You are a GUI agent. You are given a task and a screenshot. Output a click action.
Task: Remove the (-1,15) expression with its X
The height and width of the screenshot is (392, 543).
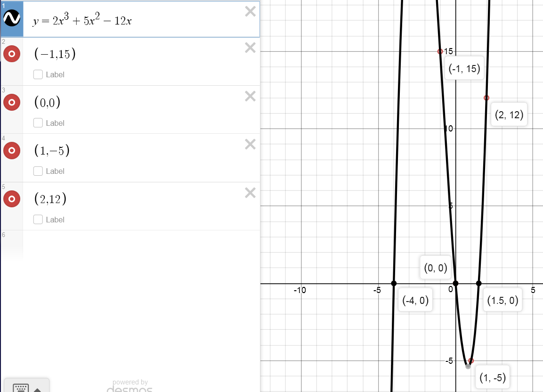coord(251,48)
